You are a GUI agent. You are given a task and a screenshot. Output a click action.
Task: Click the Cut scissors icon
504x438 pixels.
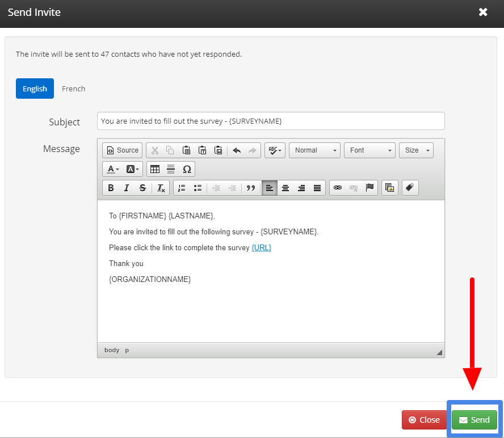tap(155, 150)
